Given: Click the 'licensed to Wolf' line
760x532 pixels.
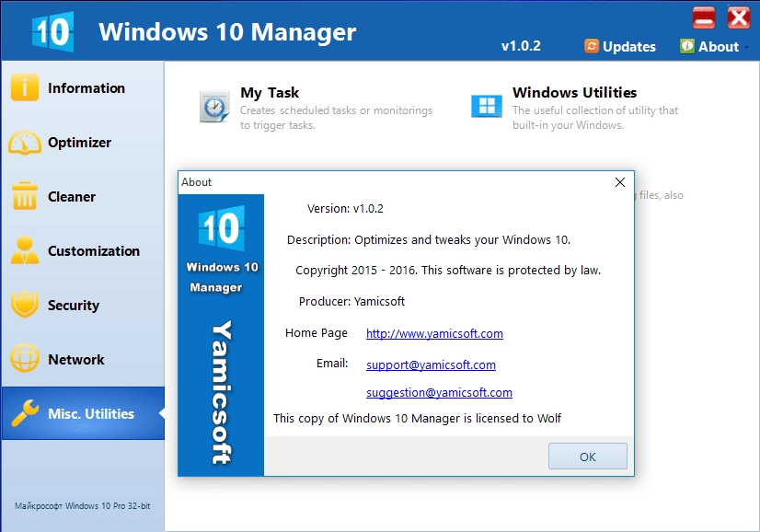Looking at the screenshot, I should point(417,419).
